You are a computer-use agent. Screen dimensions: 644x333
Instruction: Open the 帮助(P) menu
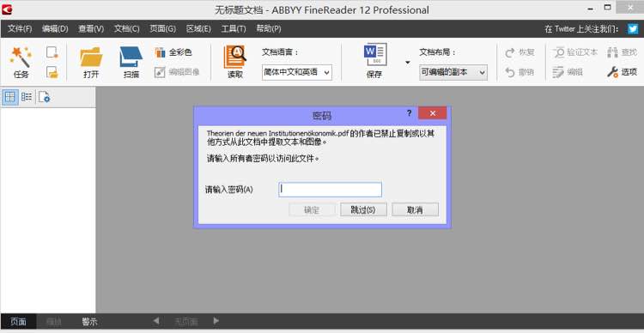[269, 28]
